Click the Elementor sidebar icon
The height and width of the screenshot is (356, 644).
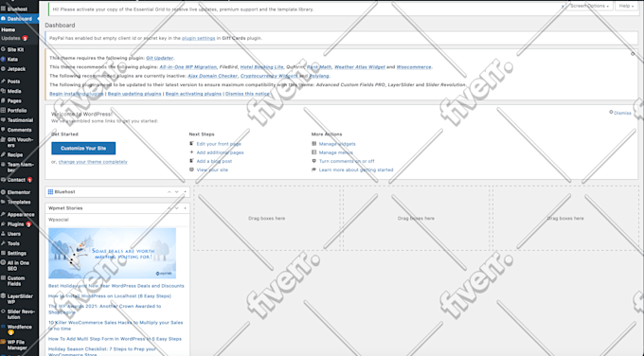(3, 192)
